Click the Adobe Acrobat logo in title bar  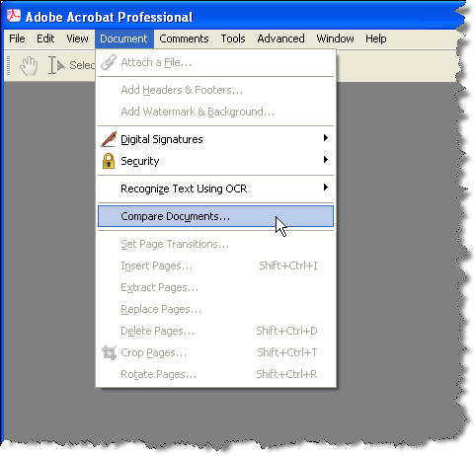(14, 16)
